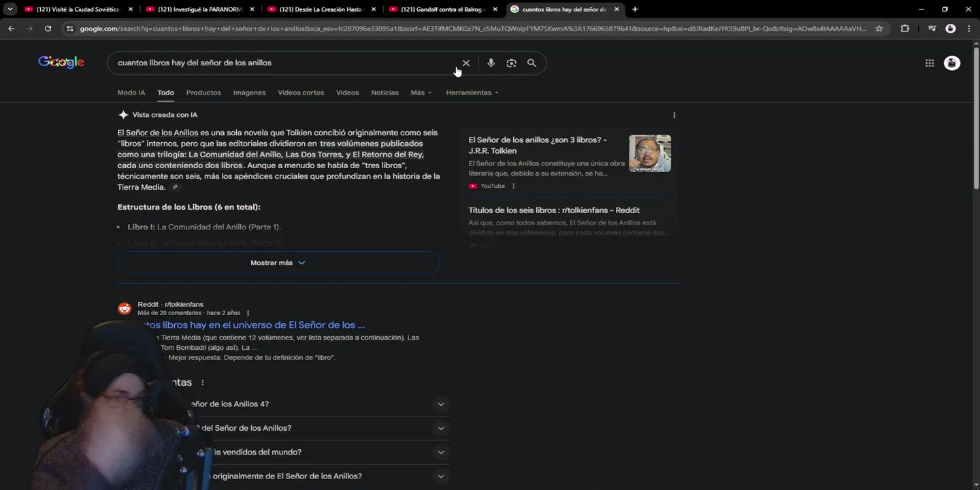Switch to 'Investigué la PARANORMAL' tab
980x490 pixels.
(200, 10)
